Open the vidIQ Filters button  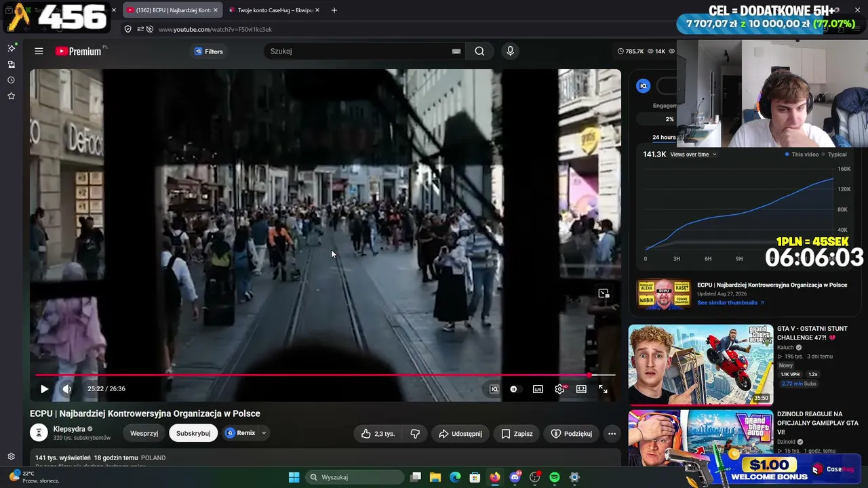(x=208, y=52)
